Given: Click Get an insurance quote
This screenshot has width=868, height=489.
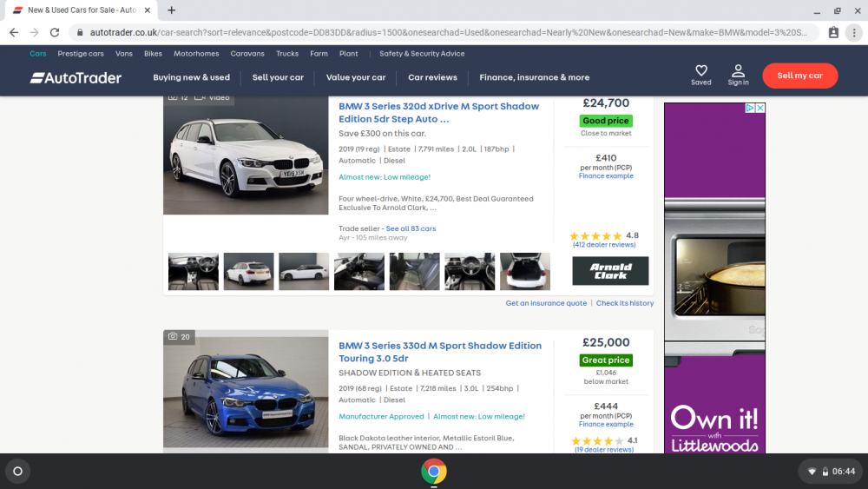Looking at the screenshot, I should click(x=546, y=303).
